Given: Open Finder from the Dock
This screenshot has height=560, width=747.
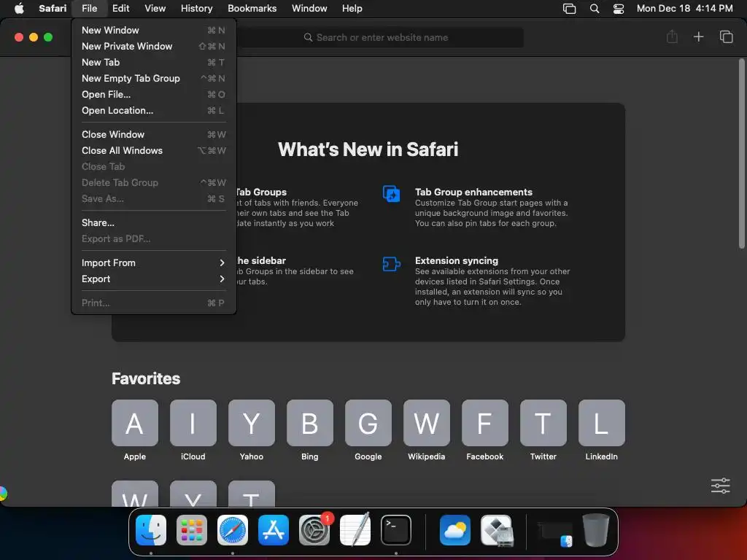Looking at the screenshot, I should point(151,530).
